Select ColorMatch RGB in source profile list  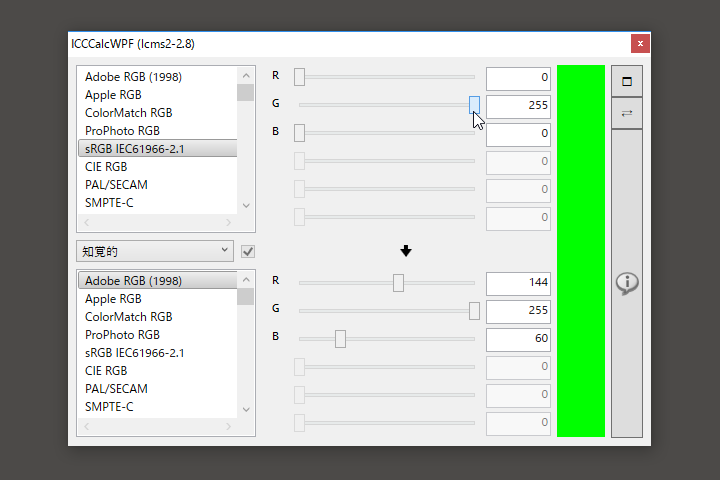tap(158, 113)
